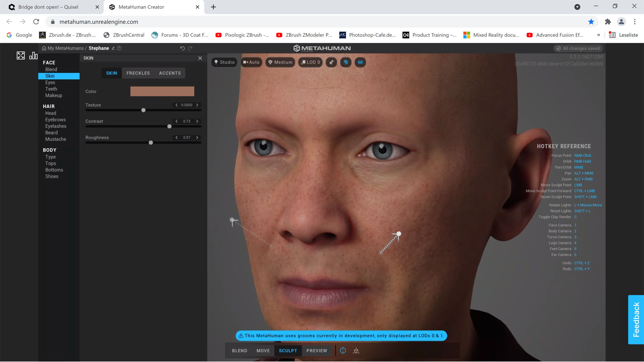The image size is (644, 362).
Task: Click the Roughness slider handle
Action: click(x=151, y=143)
